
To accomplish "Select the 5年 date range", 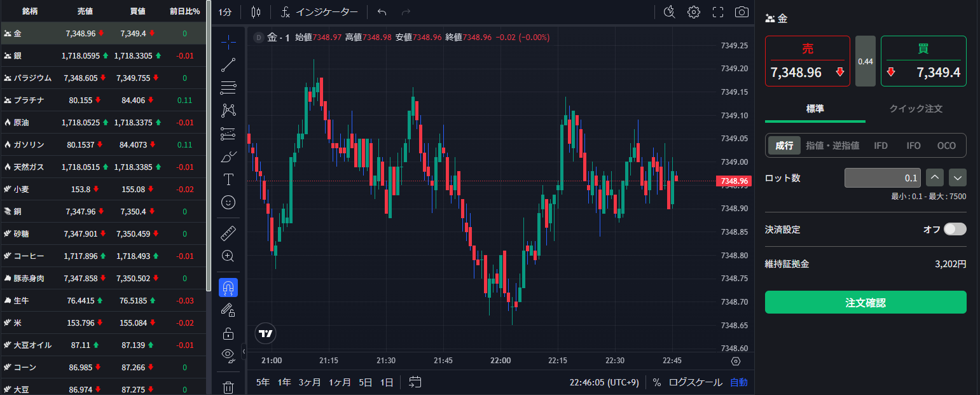I will [x=263, y=382].
